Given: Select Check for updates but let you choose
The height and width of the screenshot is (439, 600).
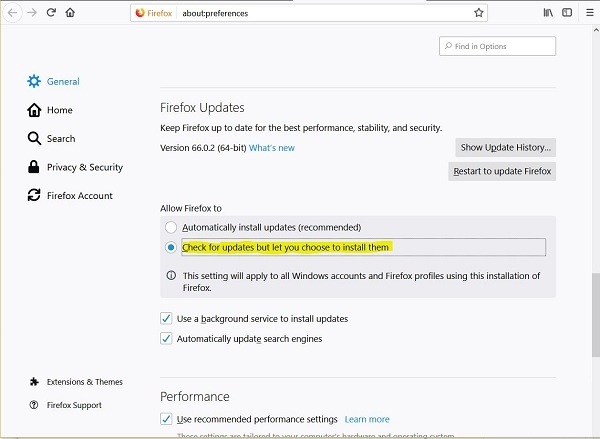Looking at the screenshot, I should click(x=171, y=247).
